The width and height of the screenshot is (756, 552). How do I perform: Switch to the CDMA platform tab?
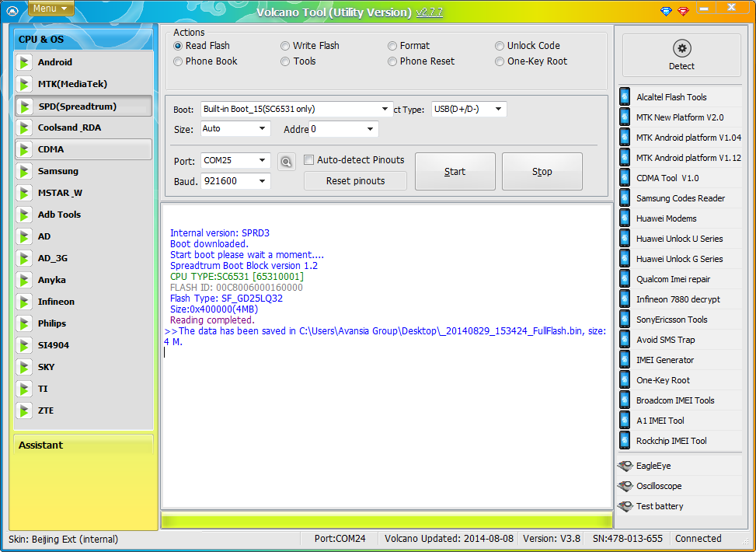tap(83, 149)
